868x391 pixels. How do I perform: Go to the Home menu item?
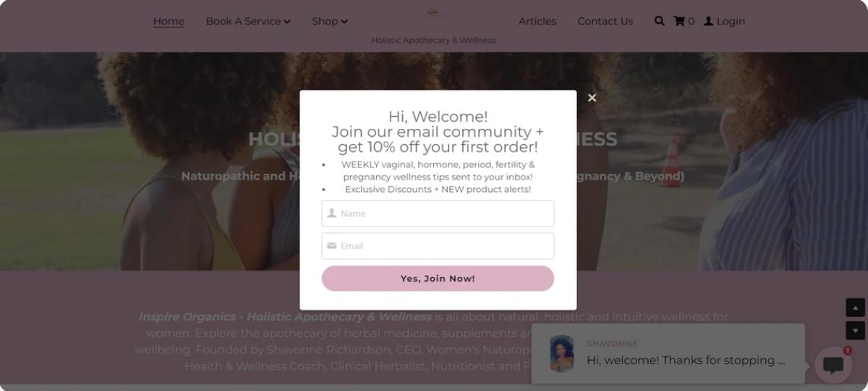pos(169,21)
